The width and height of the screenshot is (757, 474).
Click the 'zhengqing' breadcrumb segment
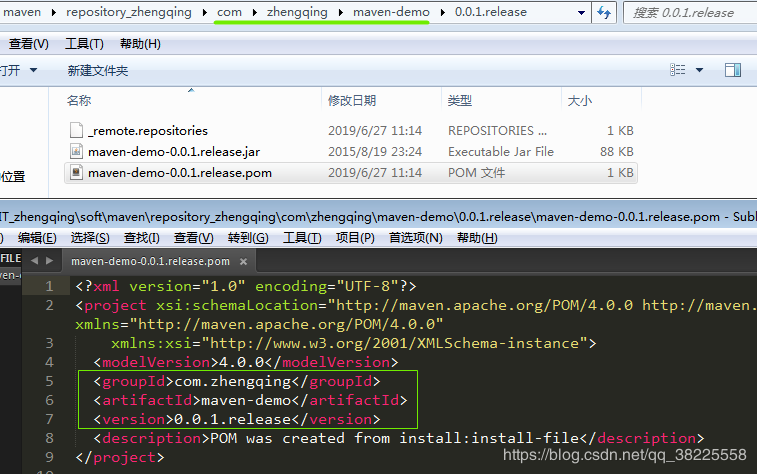(x=297, y=12)
